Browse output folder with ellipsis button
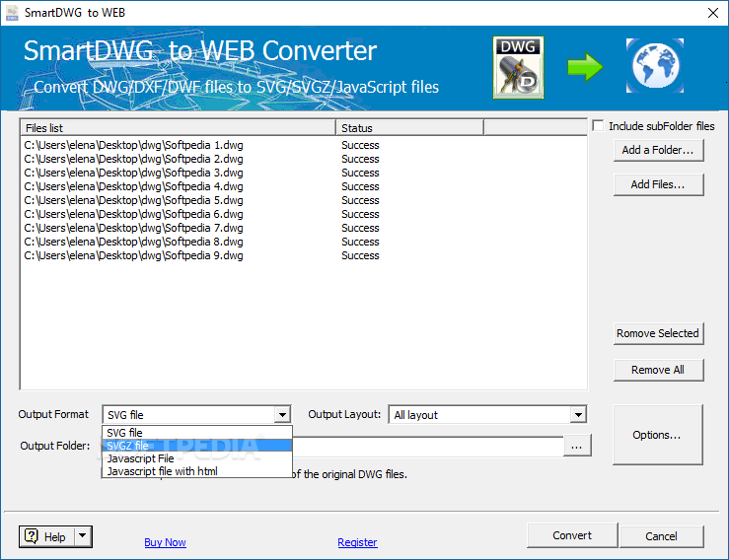729x560 pixels. tap(576, 446)
